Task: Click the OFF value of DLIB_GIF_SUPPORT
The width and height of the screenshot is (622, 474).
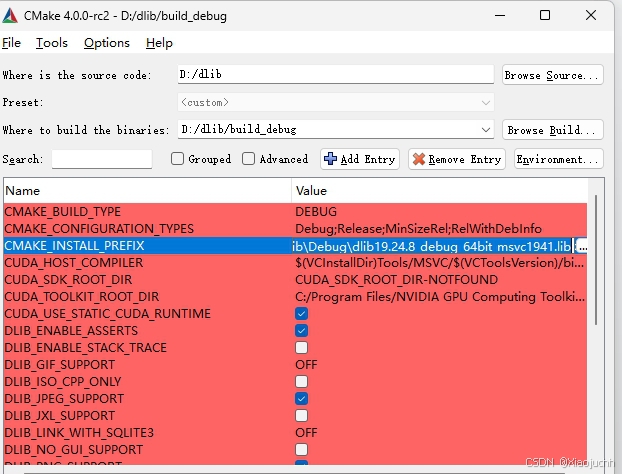Action: [306, 365]
